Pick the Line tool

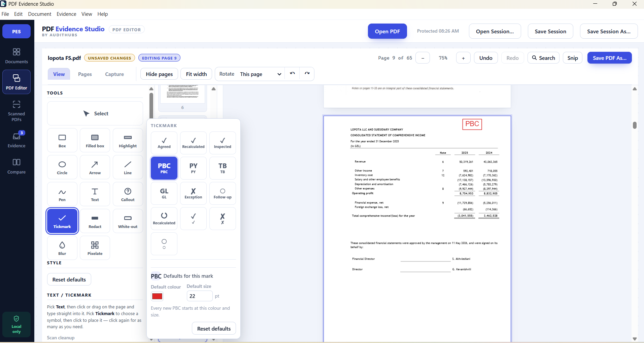point(128,167)
